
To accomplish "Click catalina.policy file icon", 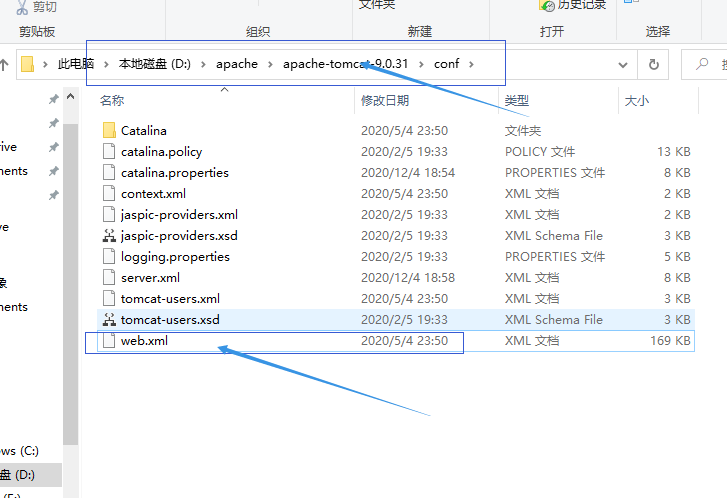I will tap(109, 151).
